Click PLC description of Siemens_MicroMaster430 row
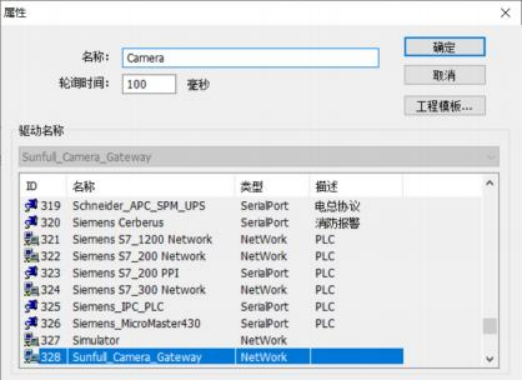523x380 pixels. point(325,323)
